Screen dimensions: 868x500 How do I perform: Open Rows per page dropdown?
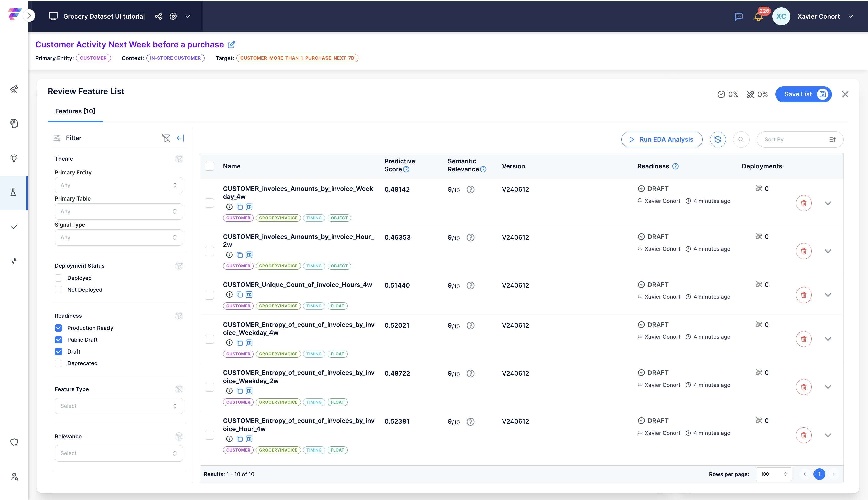[x=774, y=474]
